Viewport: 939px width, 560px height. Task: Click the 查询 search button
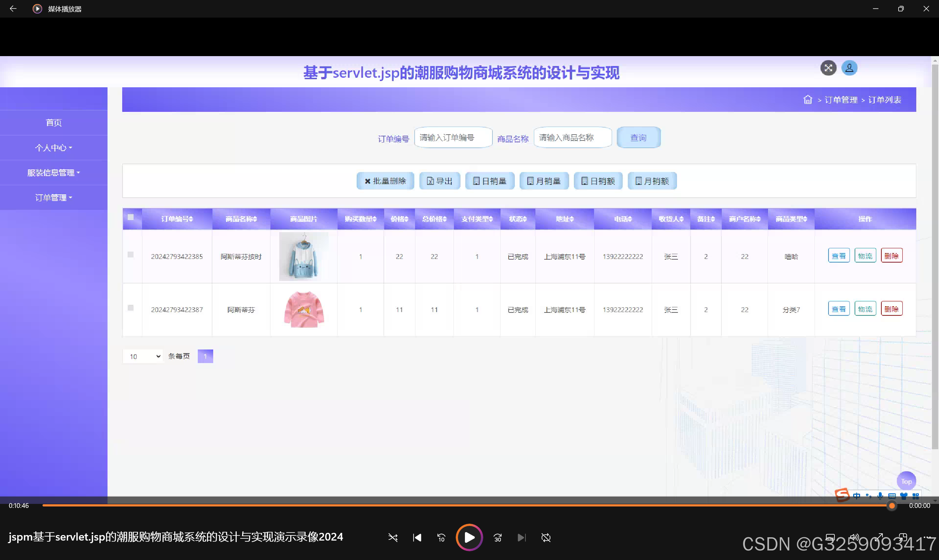638,138
